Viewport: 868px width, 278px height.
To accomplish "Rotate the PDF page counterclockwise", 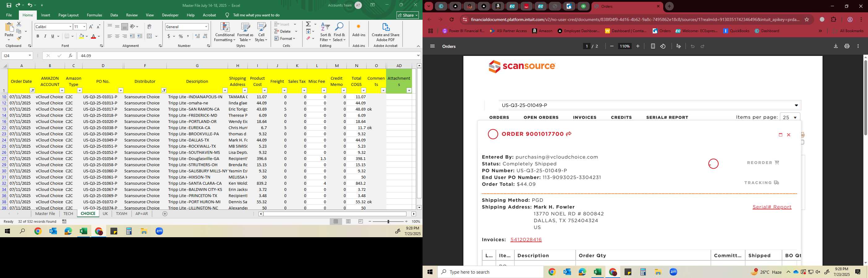I will pos(663,46).
